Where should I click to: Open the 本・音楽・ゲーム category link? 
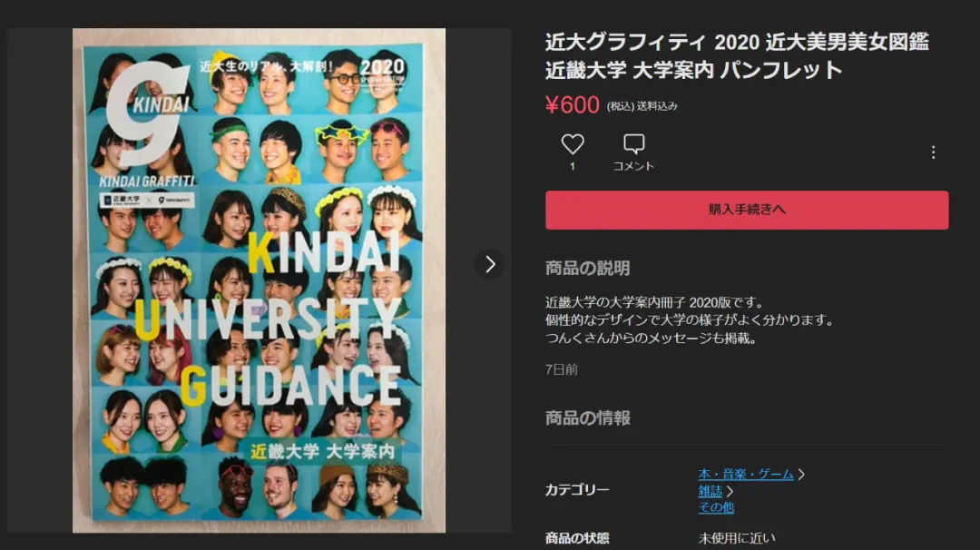pos(746,475)
